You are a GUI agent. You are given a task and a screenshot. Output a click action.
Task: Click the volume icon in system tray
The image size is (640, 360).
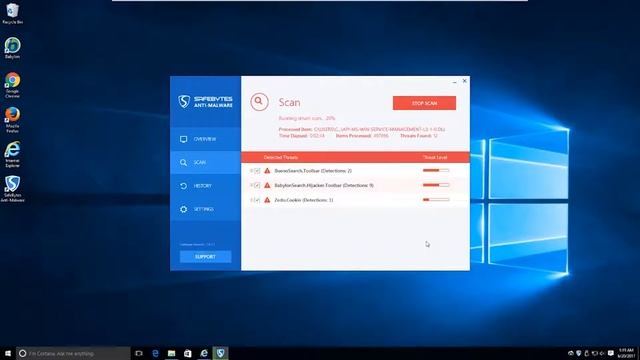[x=602, y=353]
